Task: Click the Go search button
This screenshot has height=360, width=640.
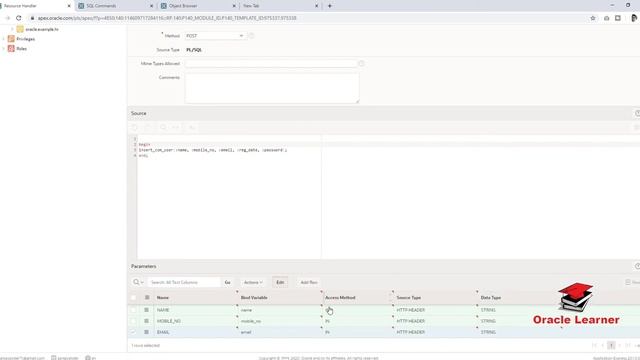Action: pos(227,282)
